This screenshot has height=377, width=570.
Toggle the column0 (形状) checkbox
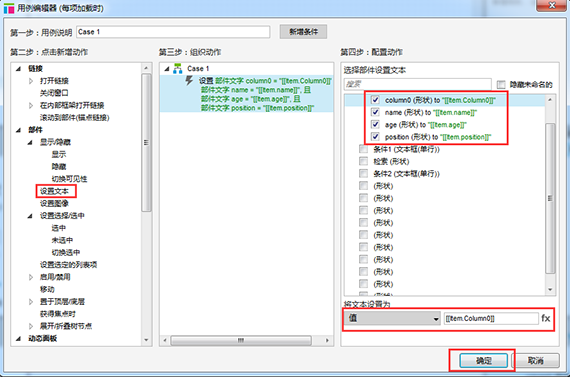375,100
